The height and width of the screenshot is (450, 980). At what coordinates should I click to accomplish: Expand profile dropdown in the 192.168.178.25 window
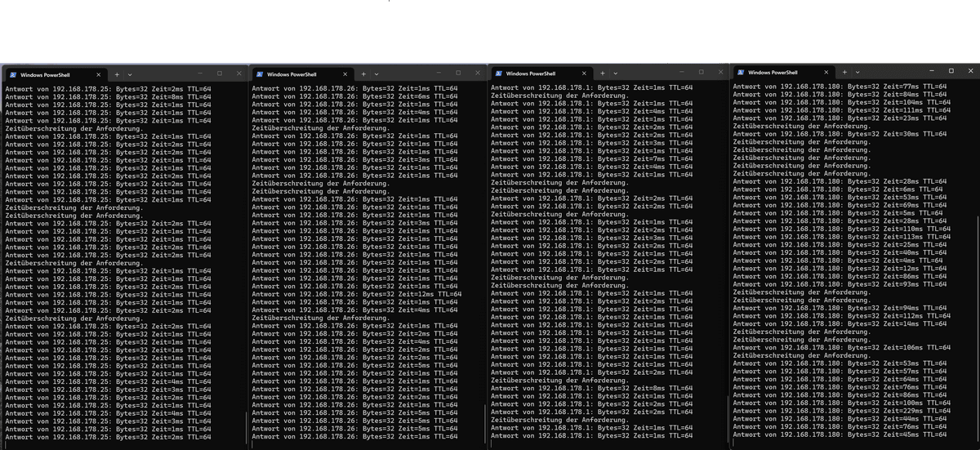(x=130, y=74)
